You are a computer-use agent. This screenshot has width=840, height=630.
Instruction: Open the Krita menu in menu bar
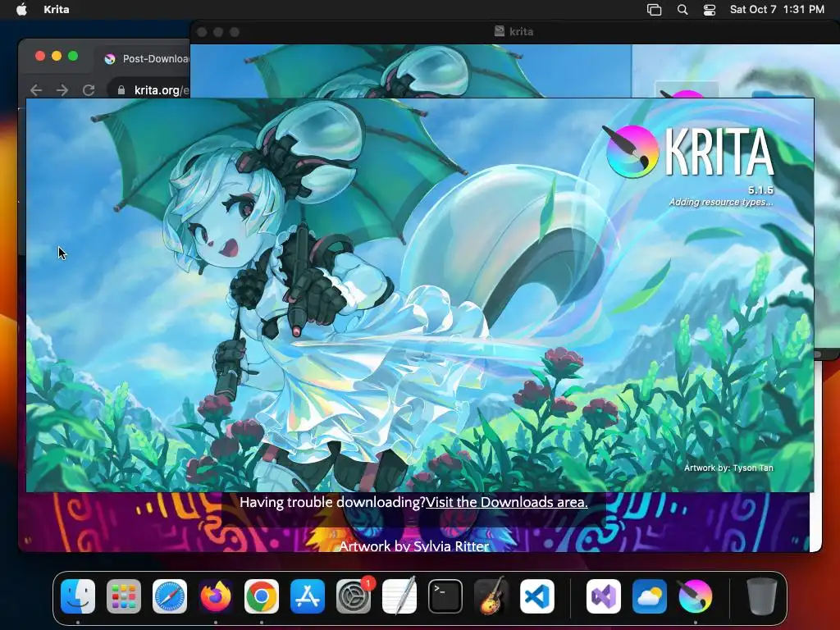(x=57, y=9)
